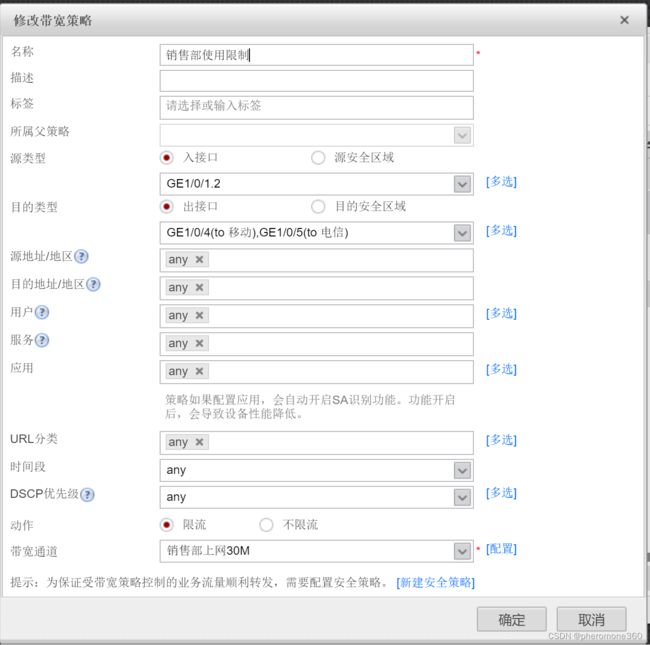The width and height of the screenshot is (650, 645).
Task: Focus the 名称 input field
Action: (317, 55)
